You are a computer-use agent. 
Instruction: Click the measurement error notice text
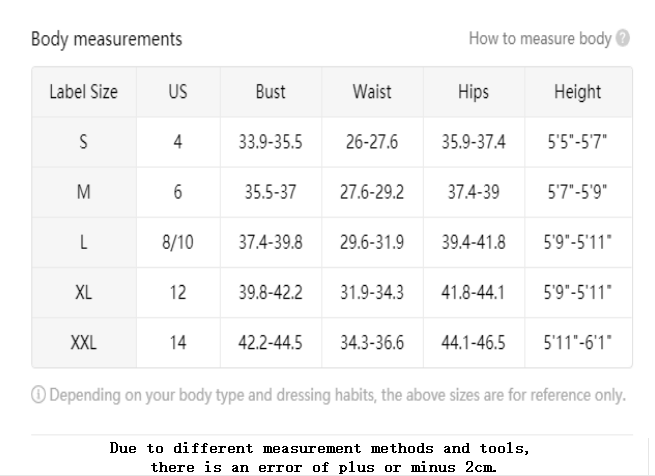click(x=320, y=457)
